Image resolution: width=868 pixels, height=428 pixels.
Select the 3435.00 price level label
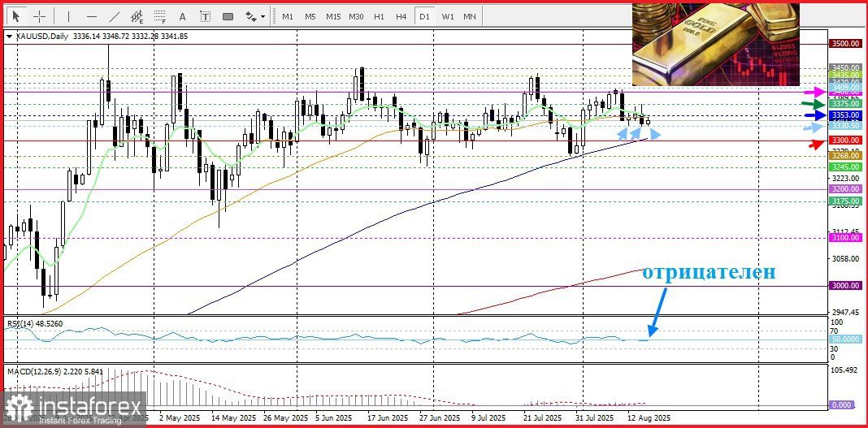(x=844, y=75)
